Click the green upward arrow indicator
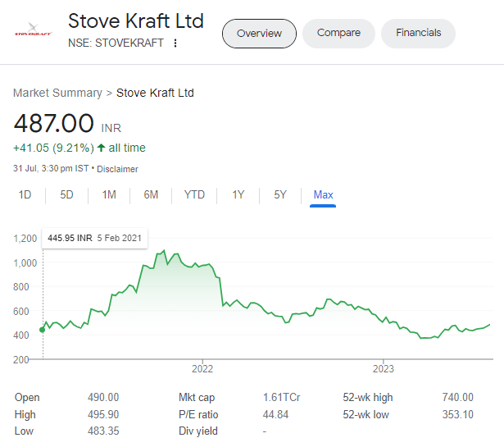The height and width of the screenshot is (447, 504). click(x=101, y=148)
